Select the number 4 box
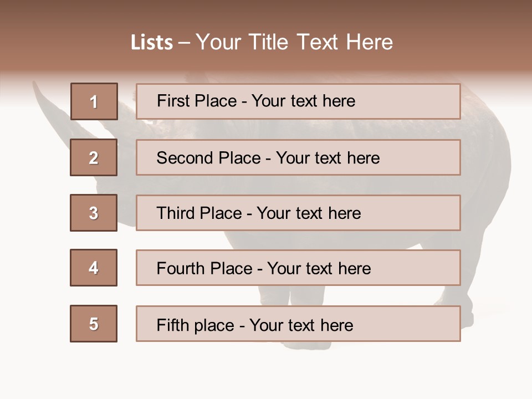 [94, 268]
